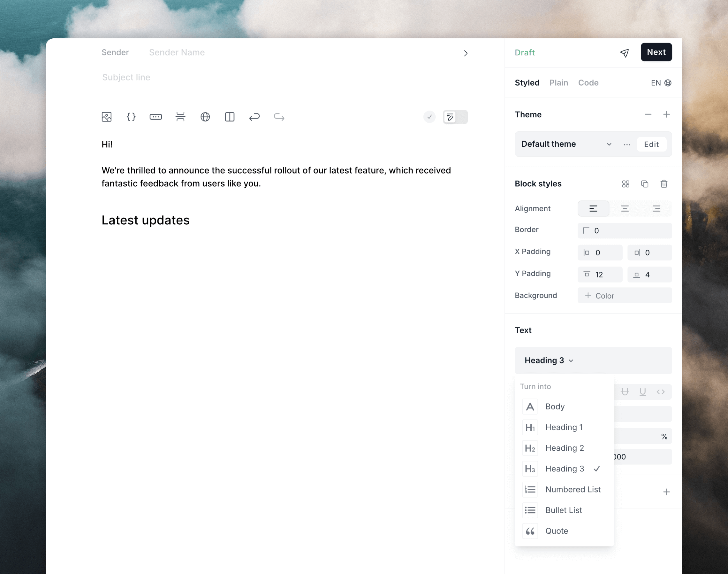Insert a variable with curly braces icon
The width and height of the screenshot is (728, 574).
(x=131, y=117)
